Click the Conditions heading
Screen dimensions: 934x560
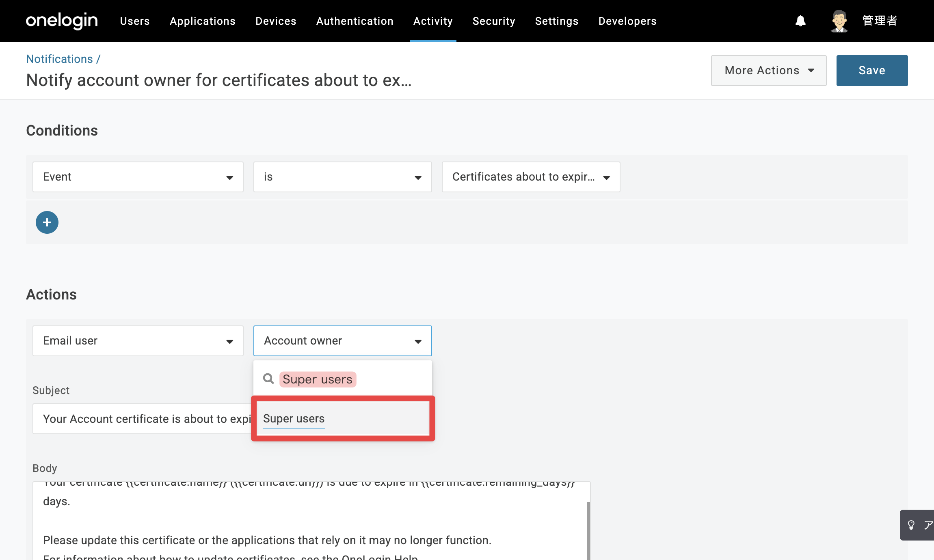click(x=62, y=131)
